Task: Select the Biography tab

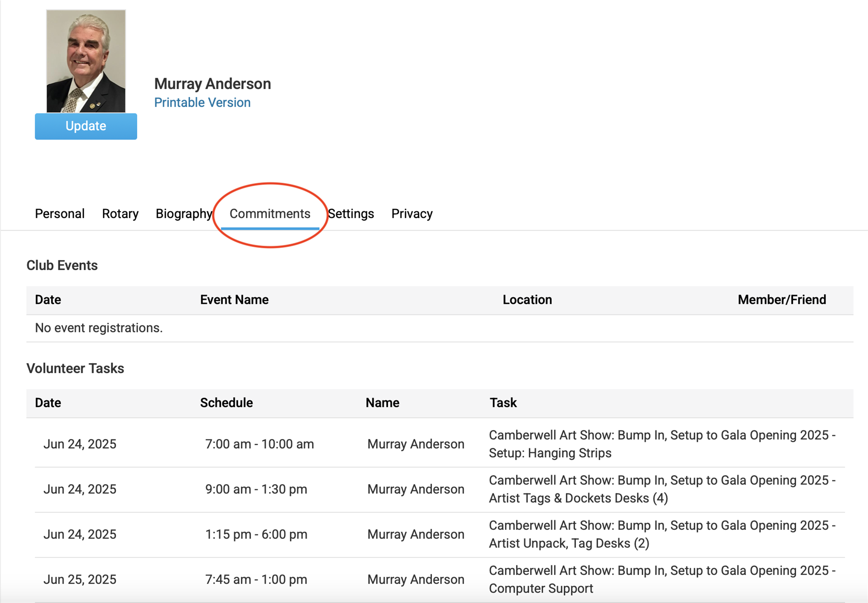Action: pyautogui.click(x=184, y=214)
